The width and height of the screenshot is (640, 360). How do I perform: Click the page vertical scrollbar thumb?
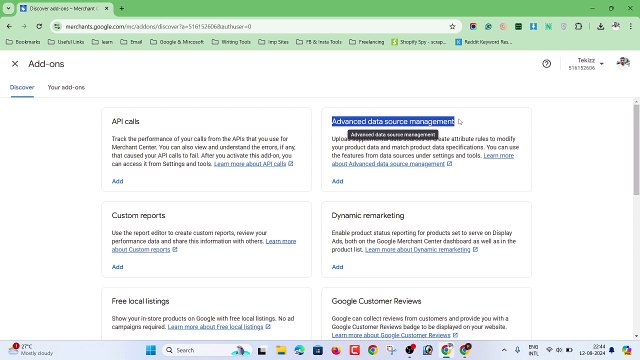(636, 149)
